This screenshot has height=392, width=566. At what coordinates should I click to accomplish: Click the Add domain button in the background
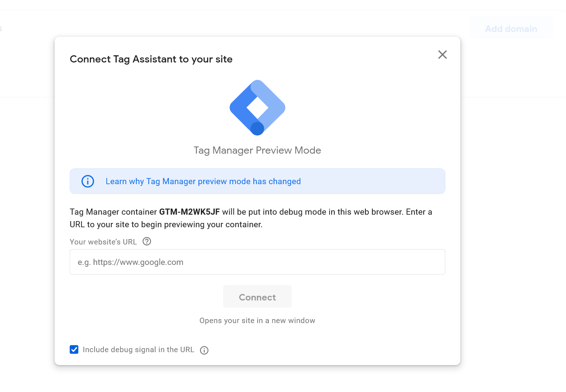(511, 29)
